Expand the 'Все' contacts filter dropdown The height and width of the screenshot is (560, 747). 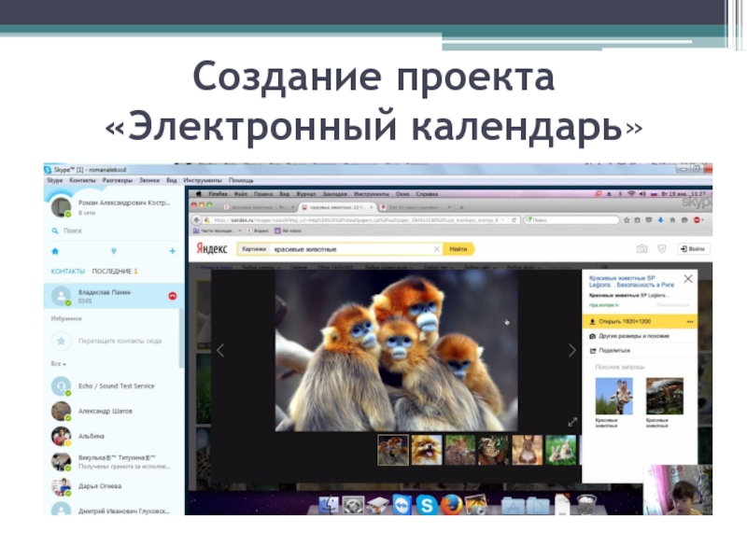(58, 363)
